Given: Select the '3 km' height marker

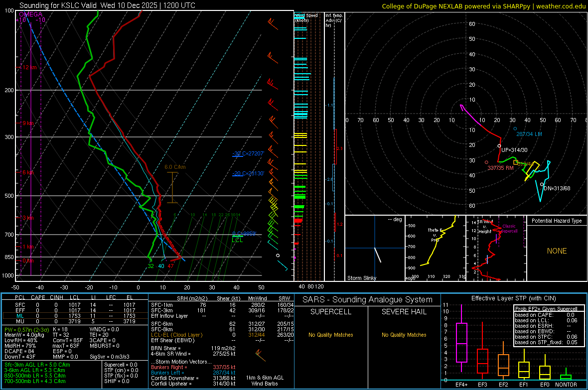Looking at the screenshot, I should (x=28, y=218).
